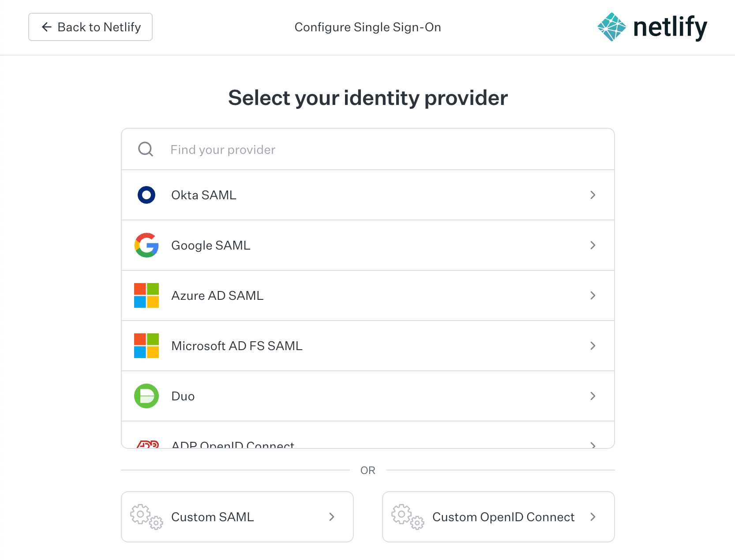This screenshot has width=735, height=560.
Task: Open the Duo row chevron
Action: [593, 396]
